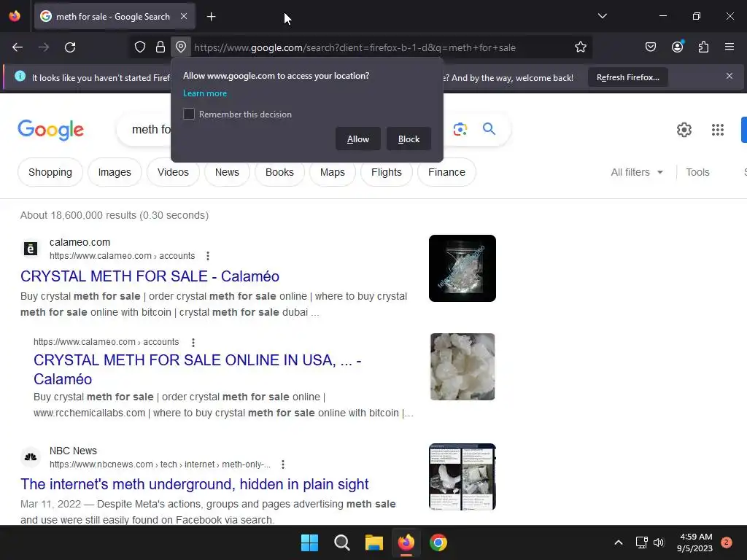Open Windows taskbar search
The height and width of the screenshot is (560, 747).
pyautogui.click(x=341, y=542)
